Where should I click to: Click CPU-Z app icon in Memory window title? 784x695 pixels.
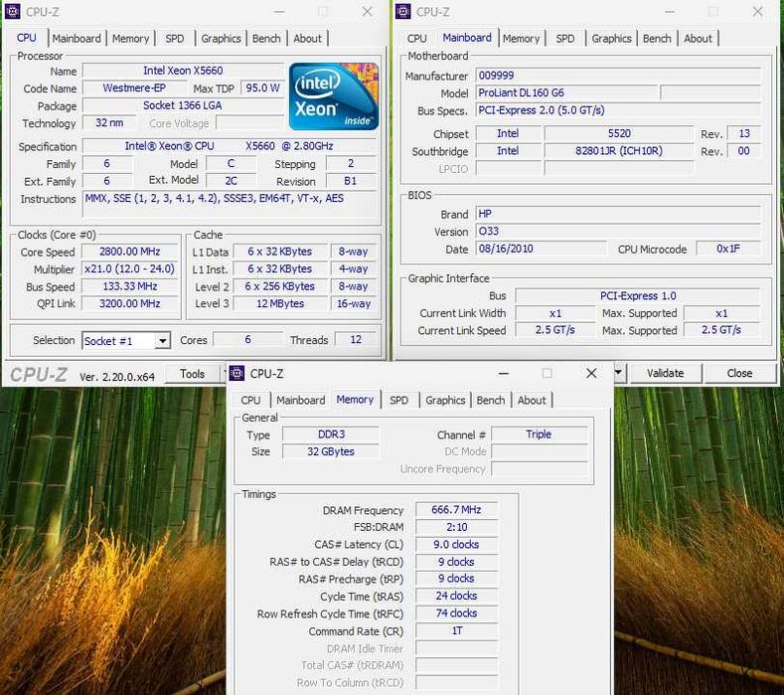click(x=236, y=373)
